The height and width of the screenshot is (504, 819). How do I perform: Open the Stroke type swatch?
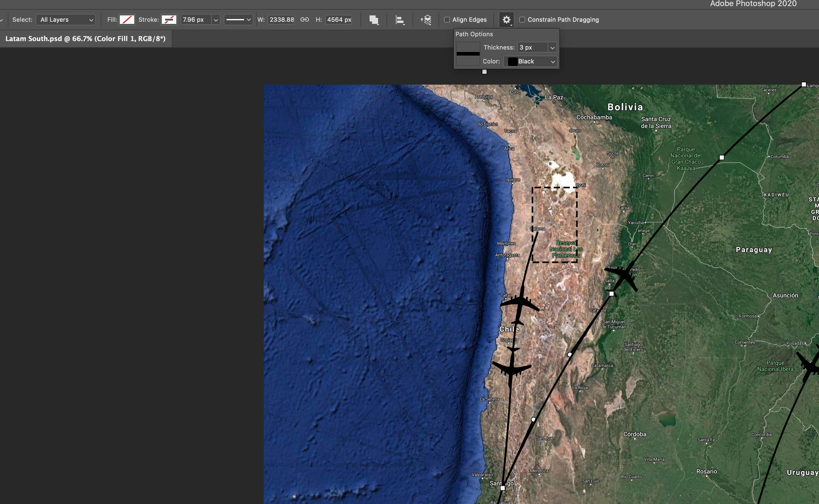[169, 20]
